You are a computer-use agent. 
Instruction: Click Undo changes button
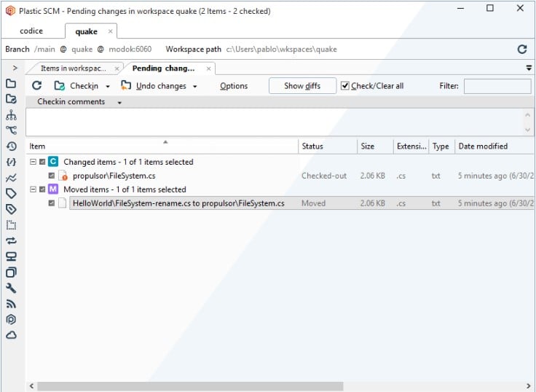(154, 86)
